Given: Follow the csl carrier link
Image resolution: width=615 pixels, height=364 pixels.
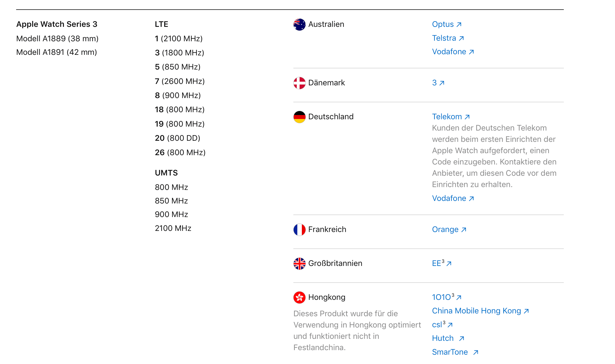Looking at the screenshot, I should click(442, 324).
